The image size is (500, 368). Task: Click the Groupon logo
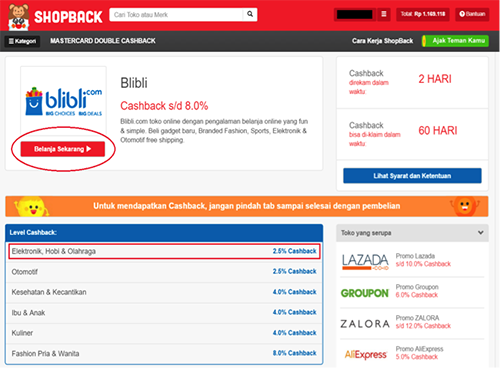pyautogui.click(x=365, y=293)
